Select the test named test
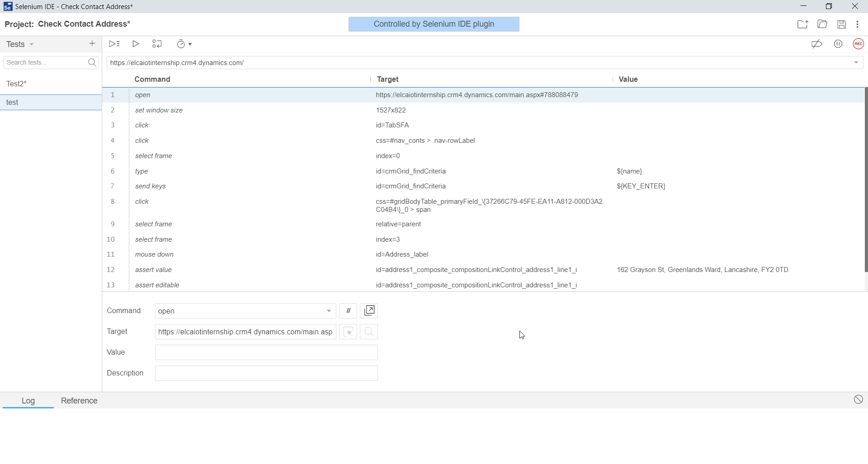This screenshot has height=464, width=868. [51, 102]
